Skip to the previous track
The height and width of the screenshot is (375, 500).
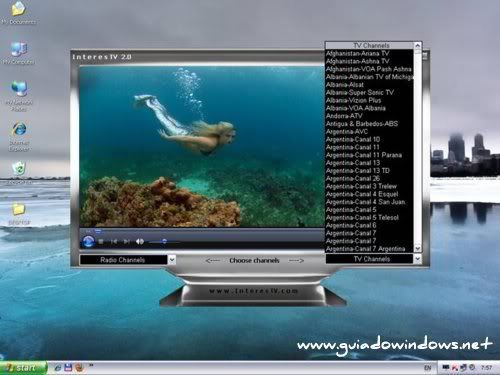tap(114, 241)
